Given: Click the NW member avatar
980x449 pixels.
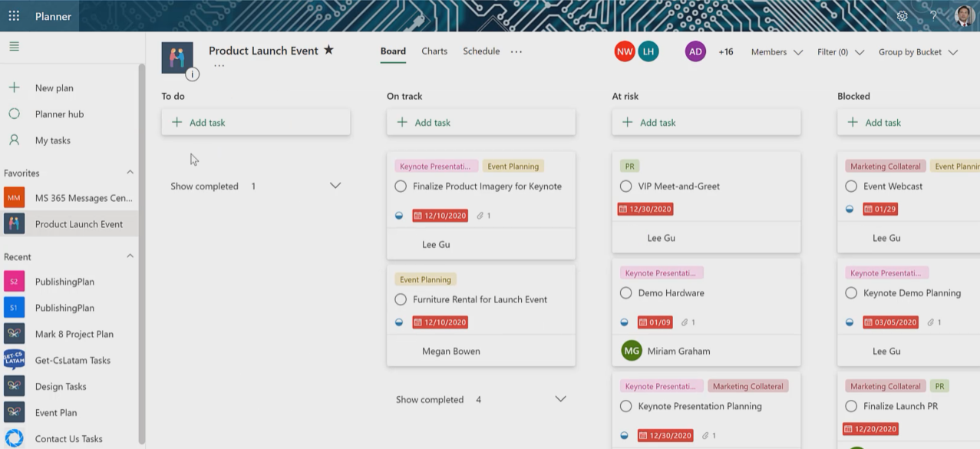Looking at the screenshot, I should (x=625, y=51).
